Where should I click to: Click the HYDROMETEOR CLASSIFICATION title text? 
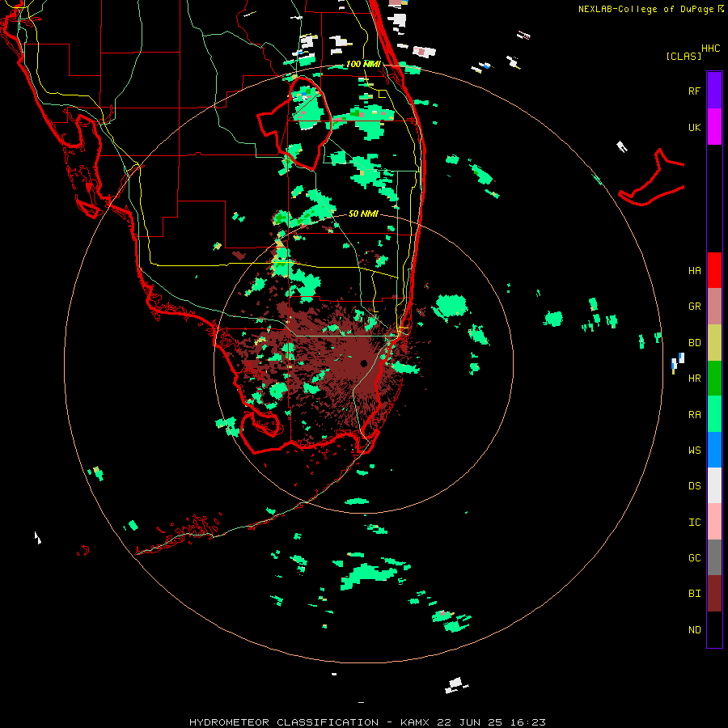(284, 722)
